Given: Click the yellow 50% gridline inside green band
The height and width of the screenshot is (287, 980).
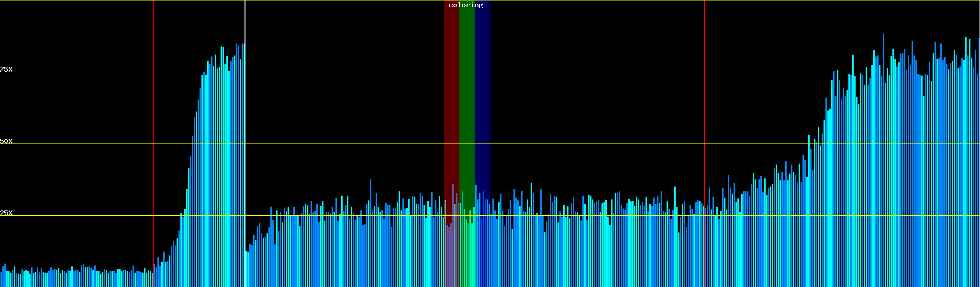Looking at the screenshot, I should 467,144.
